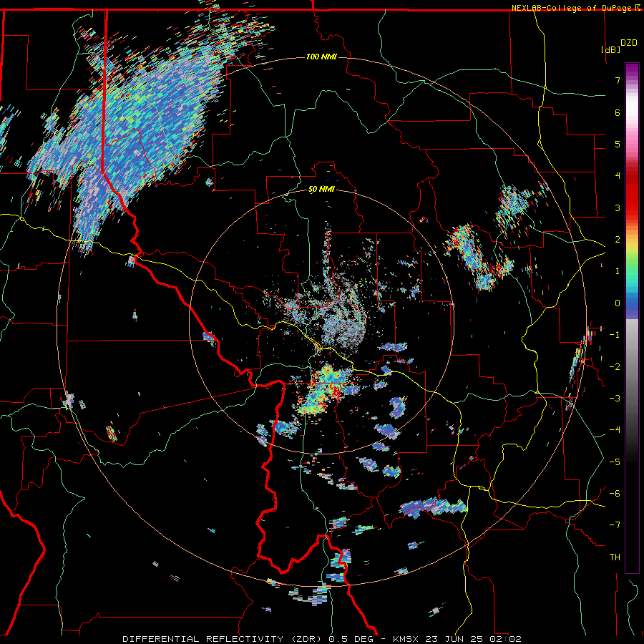Click the 50 NMI range ring label
Viewport: 644px width, 644px height.
click(321, 190)
